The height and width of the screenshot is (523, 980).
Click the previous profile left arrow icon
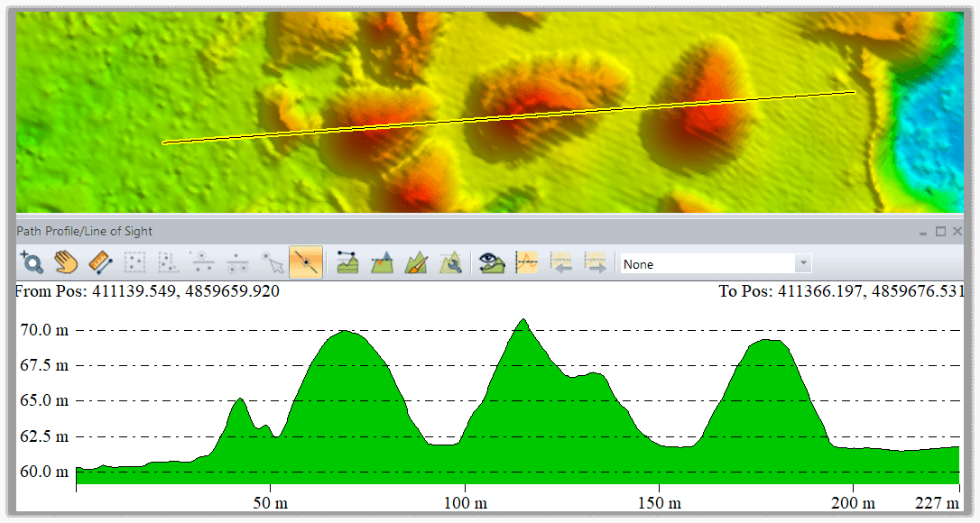(x=561, y=263)
